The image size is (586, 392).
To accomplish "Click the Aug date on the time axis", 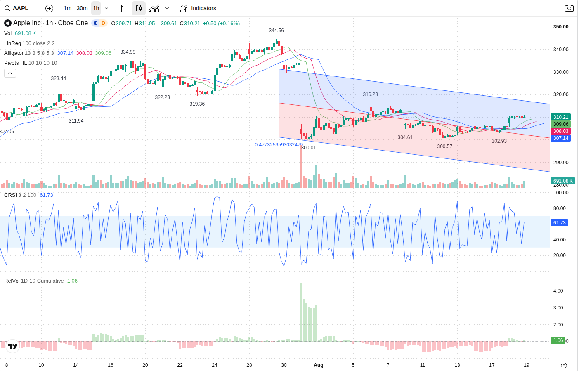I will tap(318, 365).
